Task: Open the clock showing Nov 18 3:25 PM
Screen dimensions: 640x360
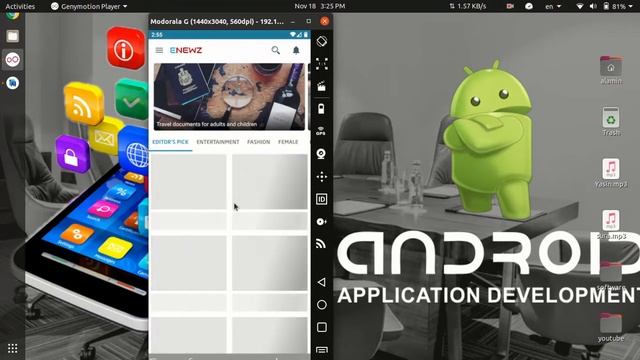Action: 320,6
